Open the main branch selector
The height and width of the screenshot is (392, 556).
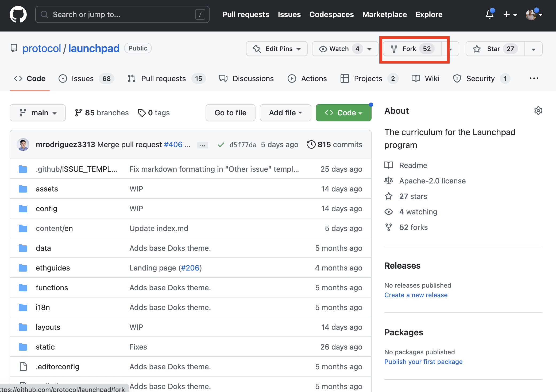click(38, 113)
